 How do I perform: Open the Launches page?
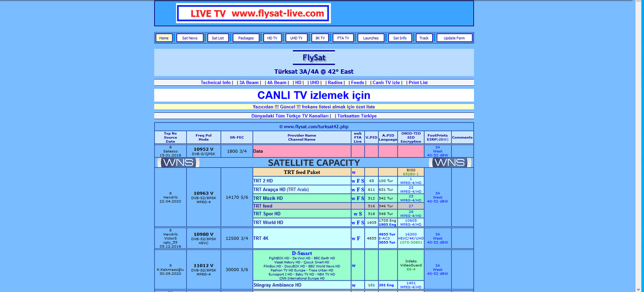click(371, 38)
